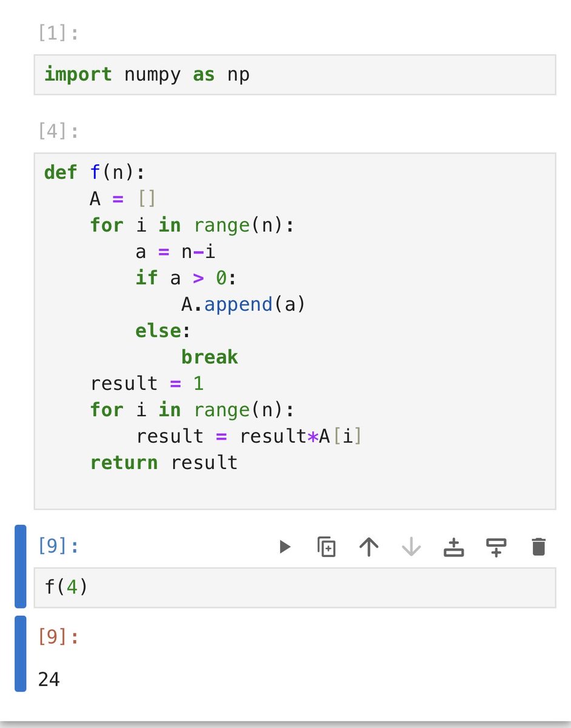Click the 'if a > 0:' line
Image resolution: width=571 pixels, height=728 pixels.
tap(185, 278)
